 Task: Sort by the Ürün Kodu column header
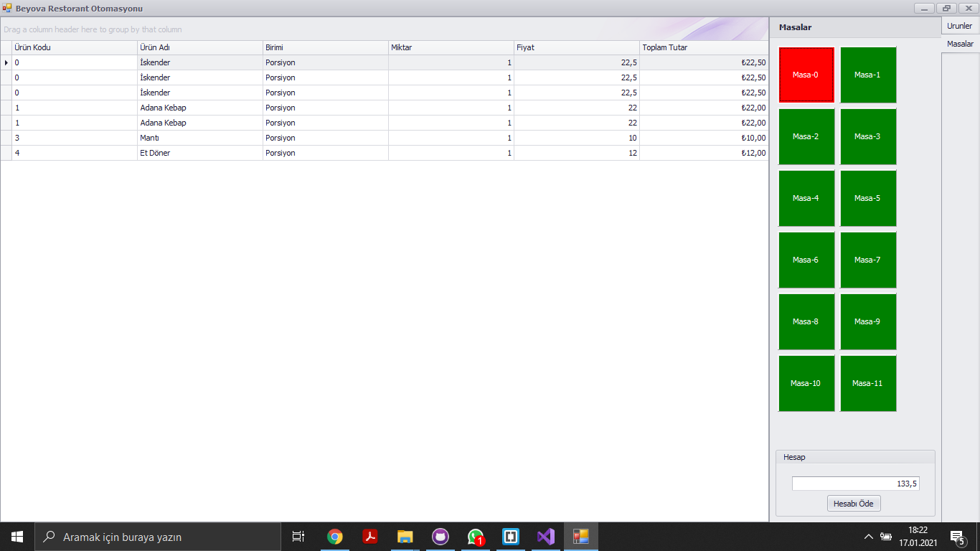[x=75, y=47]
